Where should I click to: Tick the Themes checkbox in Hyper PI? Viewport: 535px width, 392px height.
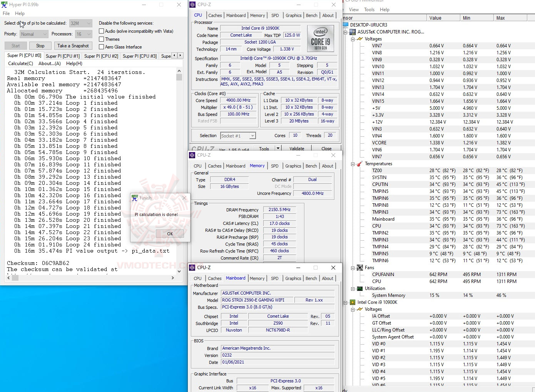(102, 39)
